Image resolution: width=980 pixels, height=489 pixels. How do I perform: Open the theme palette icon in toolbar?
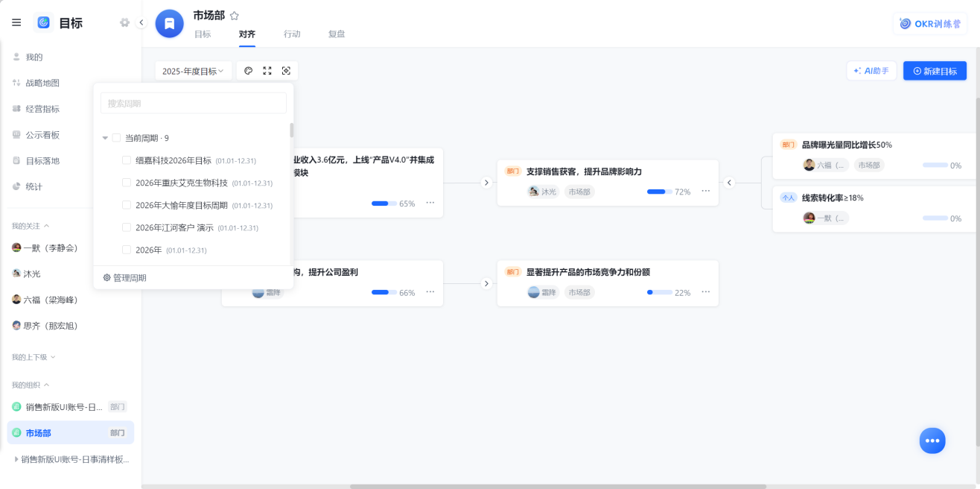coord(249,71)
